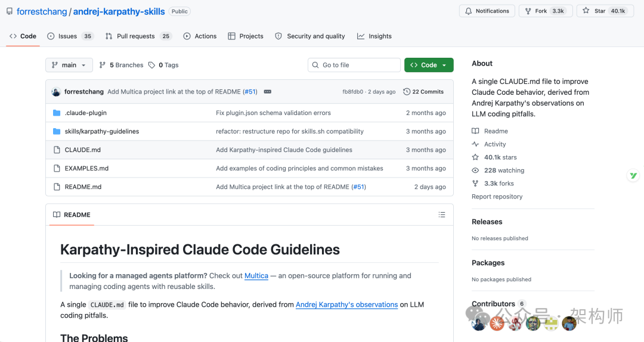Open #51 link in latest commit bar
This screenshot has width=644, height=342.
click(x=250, y=92)
